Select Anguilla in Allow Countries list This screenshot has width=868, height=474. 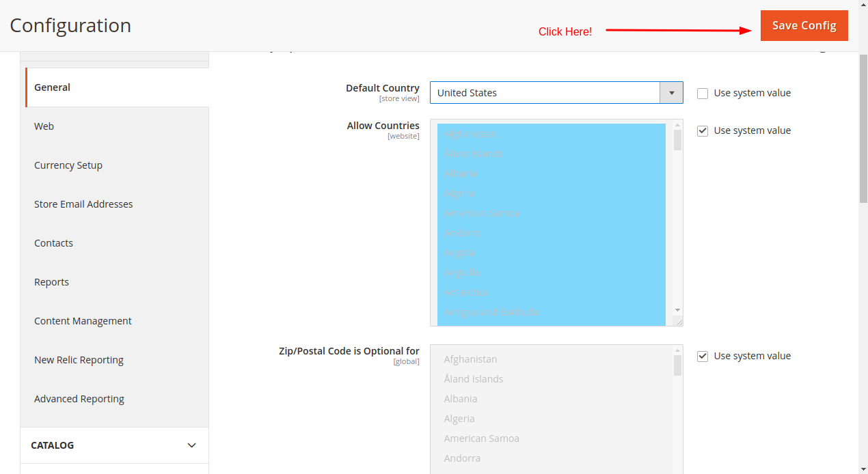552,273
